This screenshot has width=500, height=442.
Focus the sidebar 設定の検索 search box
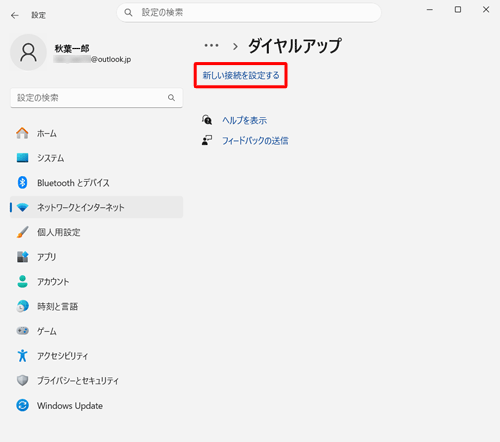[x=97, y=98]
